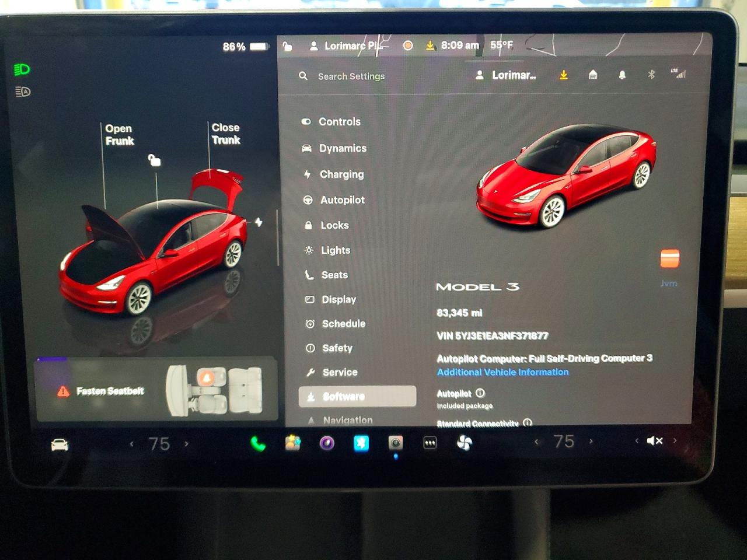Open climate fan icon

(x=465, y=443)
